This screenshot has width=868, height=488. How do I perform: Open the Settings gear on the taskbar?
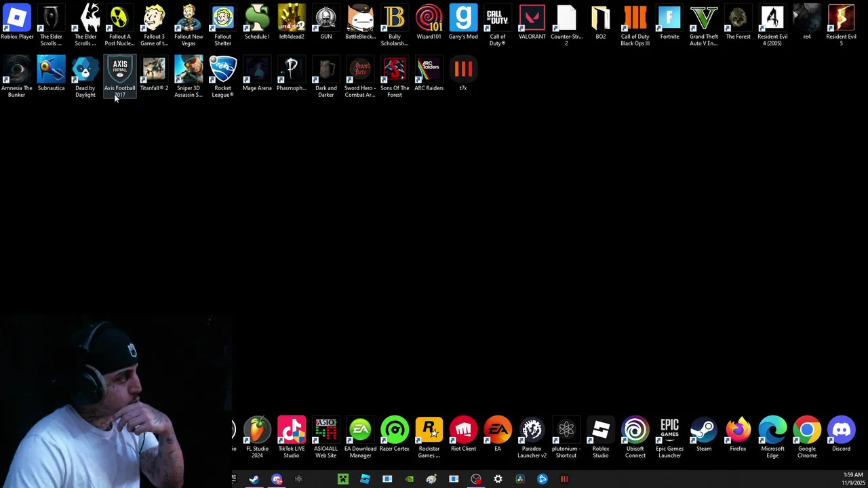point(498,479)
